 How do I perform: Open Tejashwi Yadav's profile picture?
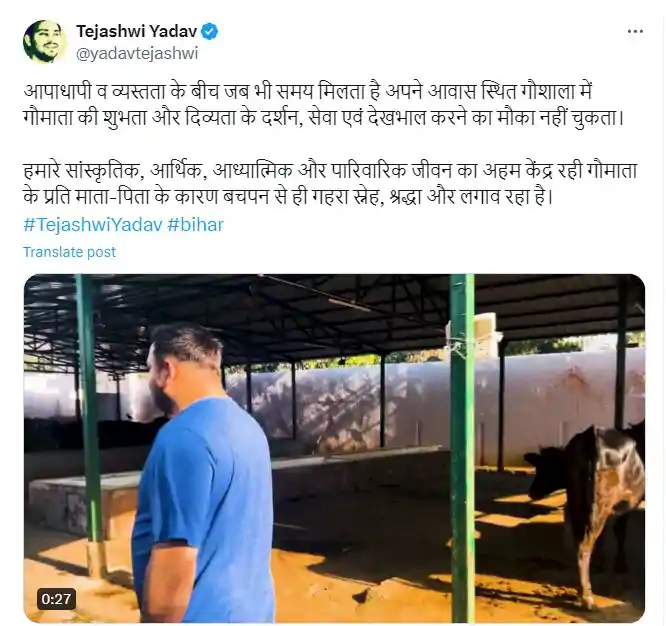45,42
